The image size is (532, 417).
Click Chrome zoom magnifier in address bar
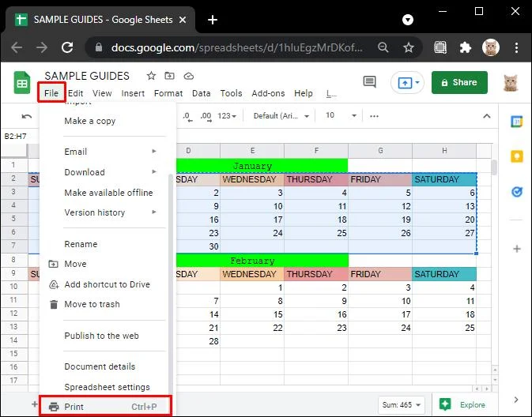pos(383,47)
